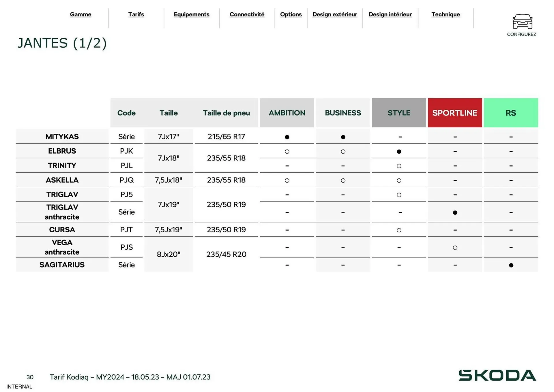Click the TRIGLAV anthracite dot under SPORTLINE
Screen dimensions: 554x392
point(455,212)
